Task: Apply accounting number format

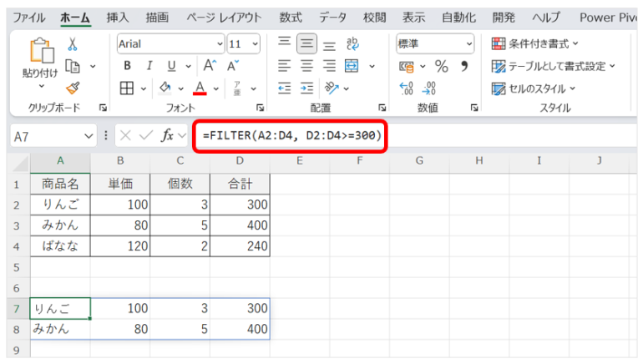Action: coord(407,67)
